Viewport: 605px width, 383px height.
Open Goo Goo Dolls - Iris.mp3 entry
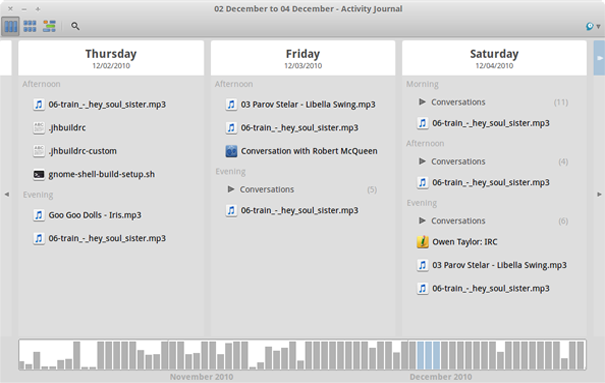[95, 215]
